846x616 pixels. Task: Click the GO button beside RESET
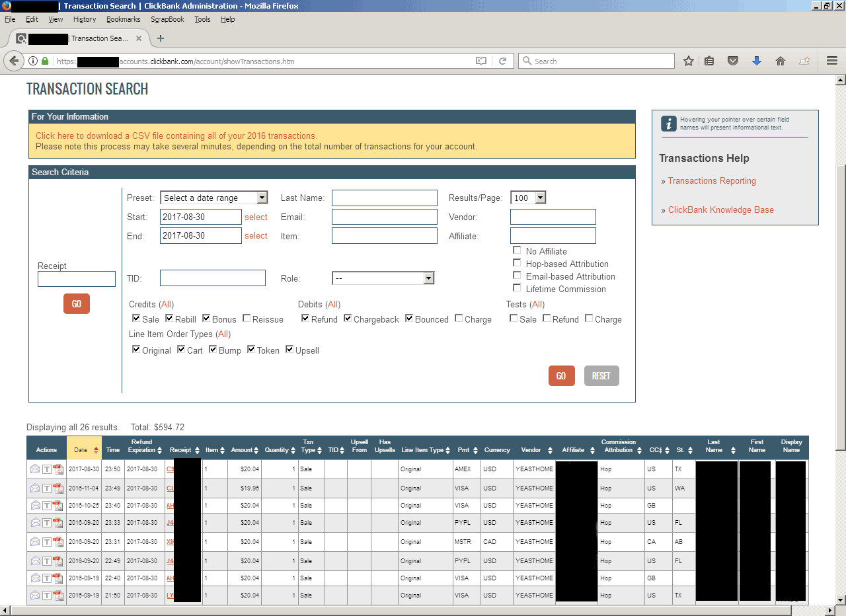(561, 375)
